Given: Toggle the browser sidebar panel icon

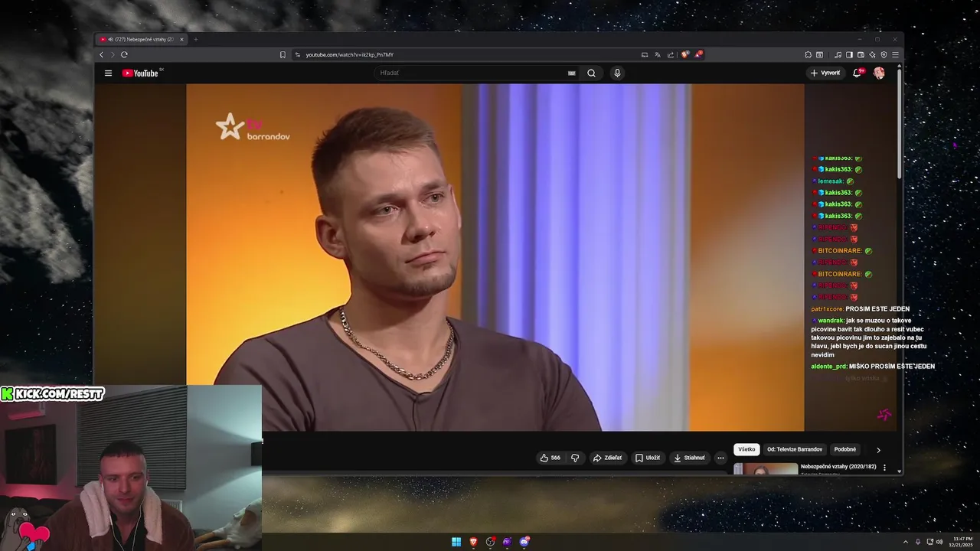Looking at the screenshot, I should pyautogui.click(x=849, y=54).
